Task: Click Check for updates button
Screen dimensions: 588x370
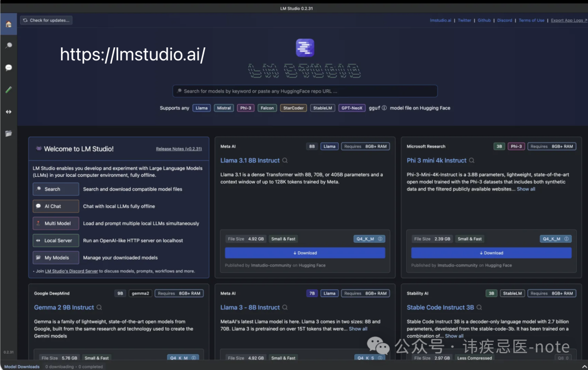Action: point(46,20)
